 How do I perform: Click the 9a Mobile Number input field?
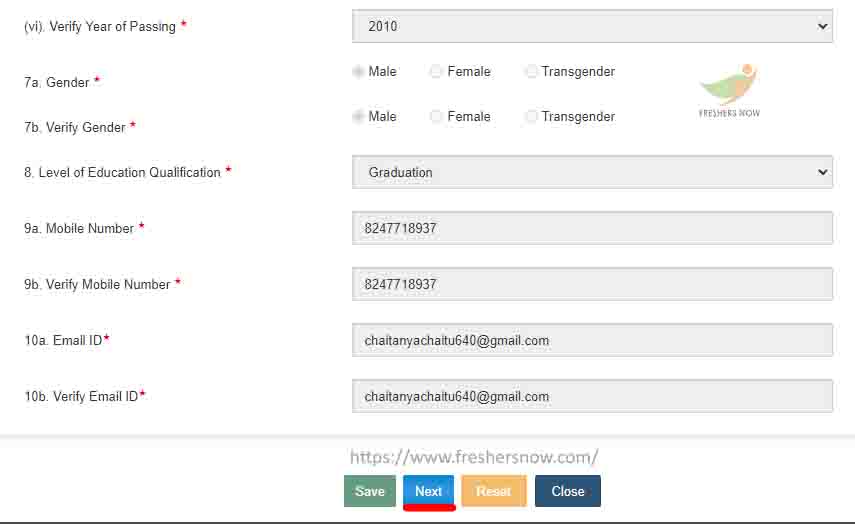point(592,228)
